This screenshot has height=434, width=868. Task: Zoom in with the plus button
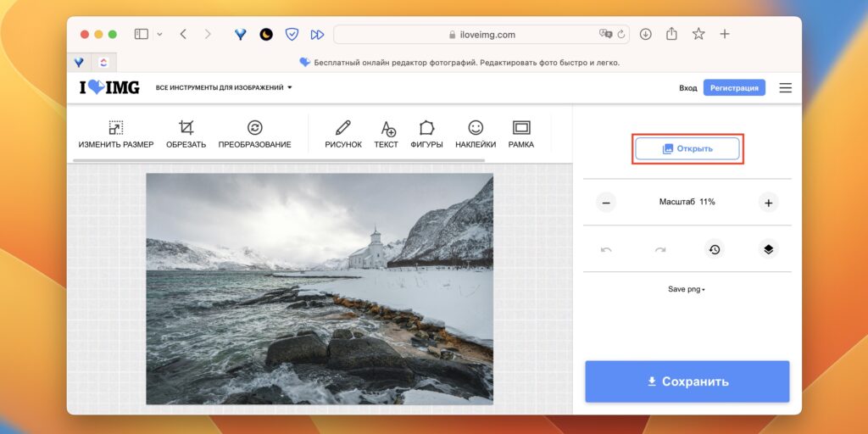click(x=768, y=203)
